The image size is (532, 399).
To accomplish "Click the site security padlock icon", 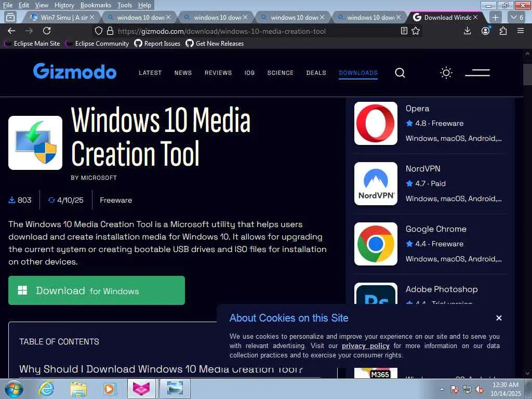I will point(110,31).
